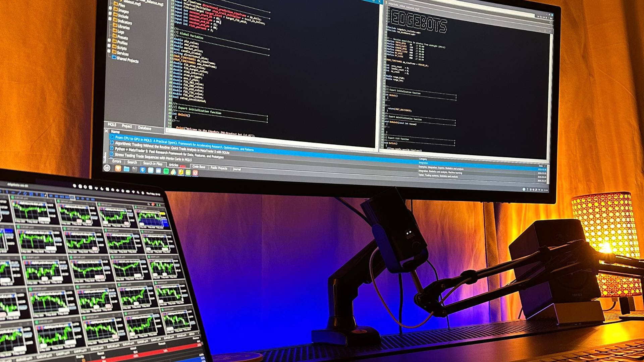Screen dimensions: 644x362
Task: Switch to the MQL5 navigator tab
Action: point(112,125)
